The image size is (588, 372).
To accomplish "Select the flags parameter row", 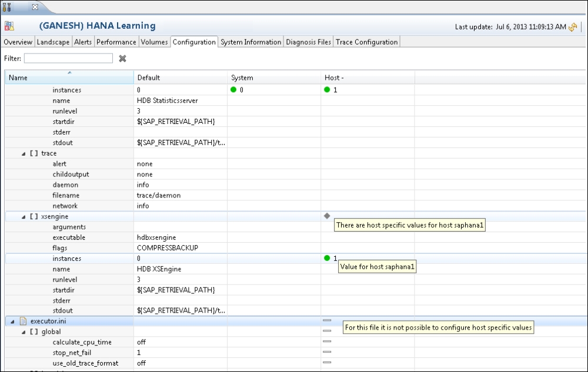I will (x=296, y=247).
